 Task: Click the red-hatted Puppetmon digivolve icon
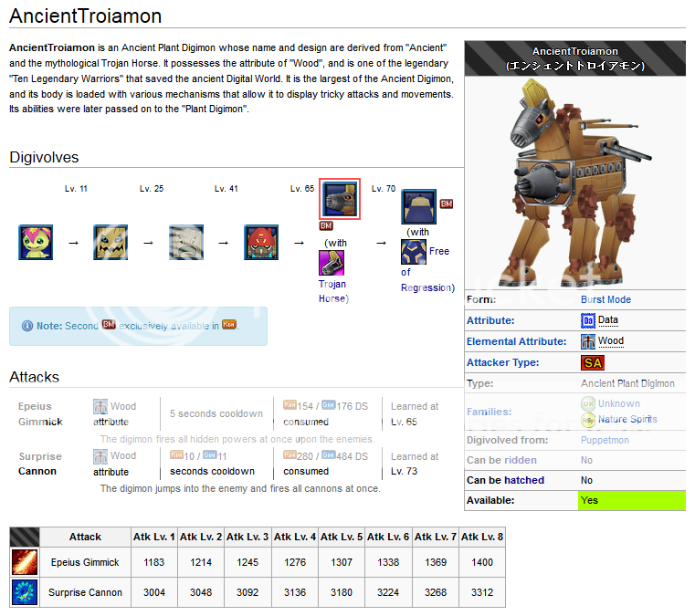pos(261,243)
